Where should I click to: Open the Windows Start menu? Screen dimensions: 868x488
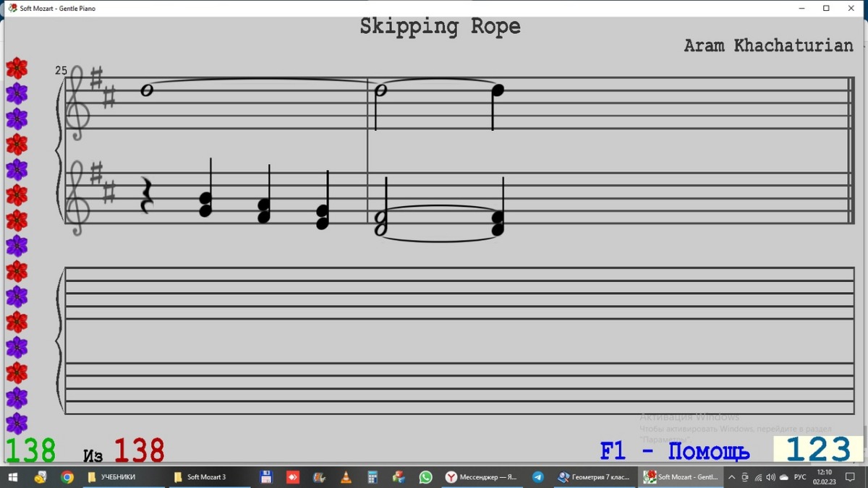point(12,477)
